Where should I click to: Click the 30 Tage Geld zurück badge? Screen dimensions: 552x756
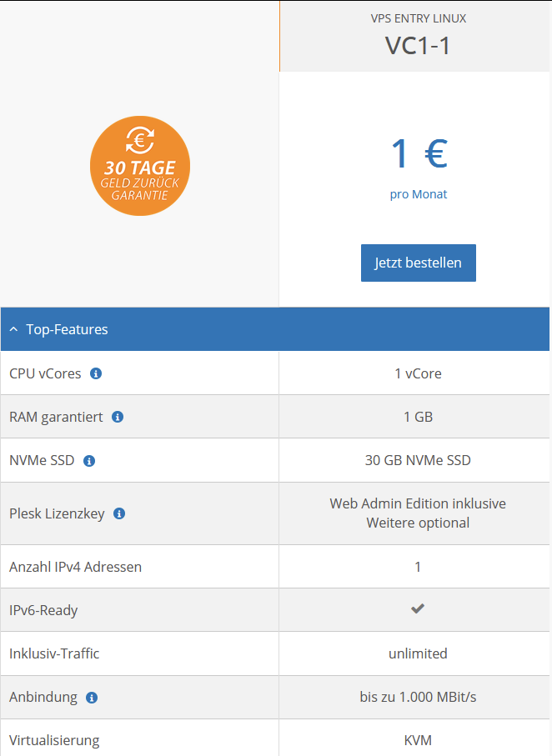pyautogui.click(x=140, y=166)
